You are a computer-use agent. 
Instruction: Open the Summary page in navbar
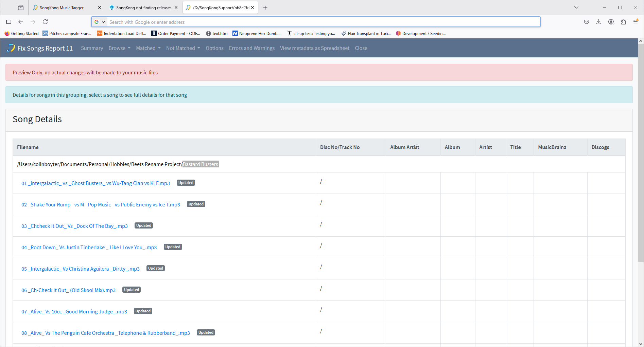(x=92, y=48)
